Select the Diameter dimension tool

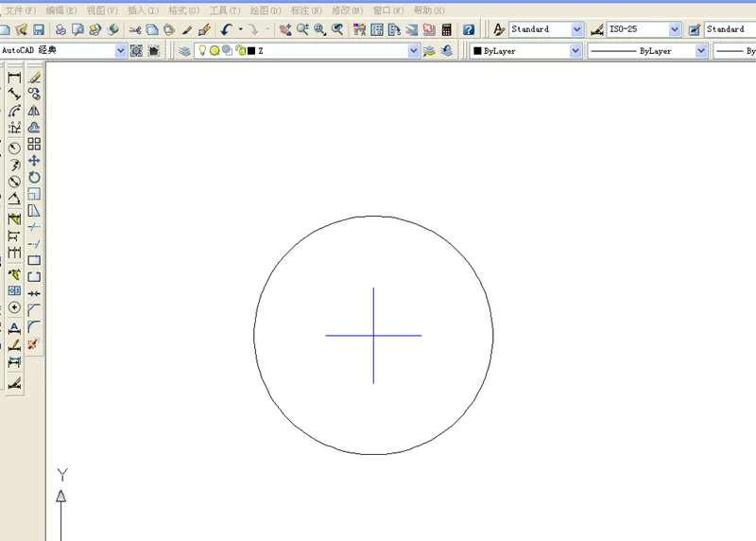tap(14, 182)
